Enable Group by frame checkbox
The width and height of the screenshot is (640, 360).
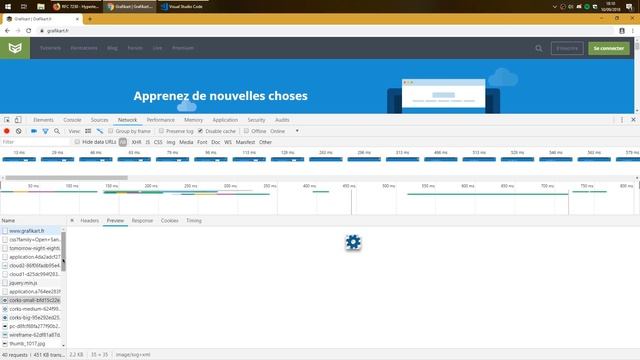pos(111,131)
